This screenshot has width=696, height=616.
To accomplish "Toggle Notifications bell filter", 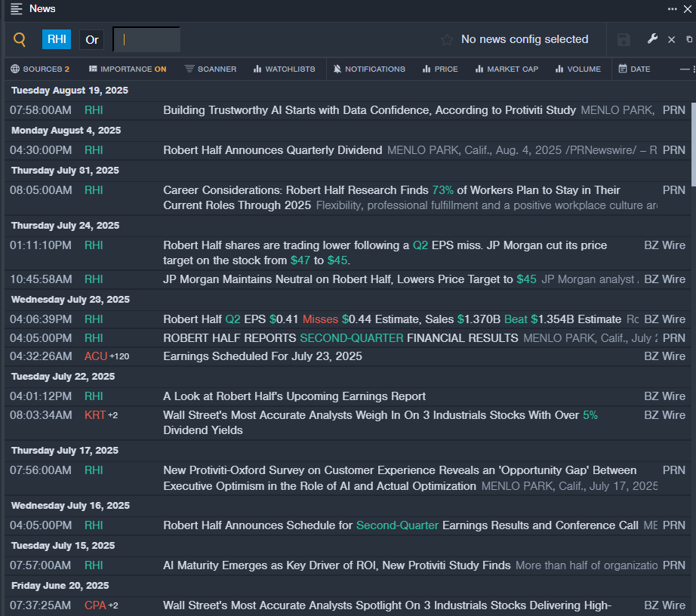I will pyautogui.click(x=369, y=69).
